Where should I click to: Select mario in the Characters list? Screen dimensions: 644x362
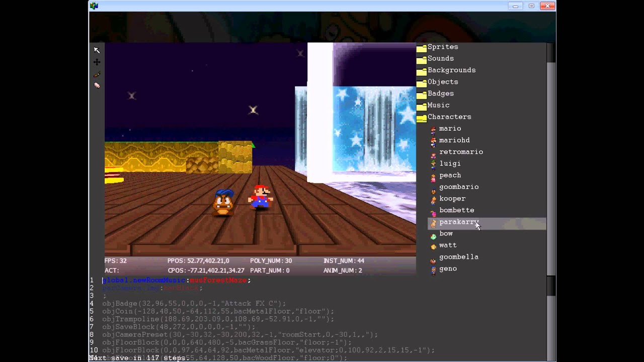(x=450, y=129)
